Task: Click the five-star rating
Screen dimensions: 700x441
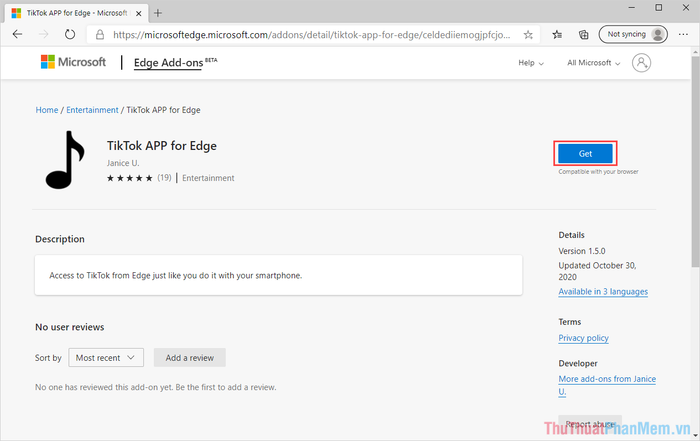Action: (129, 178)
